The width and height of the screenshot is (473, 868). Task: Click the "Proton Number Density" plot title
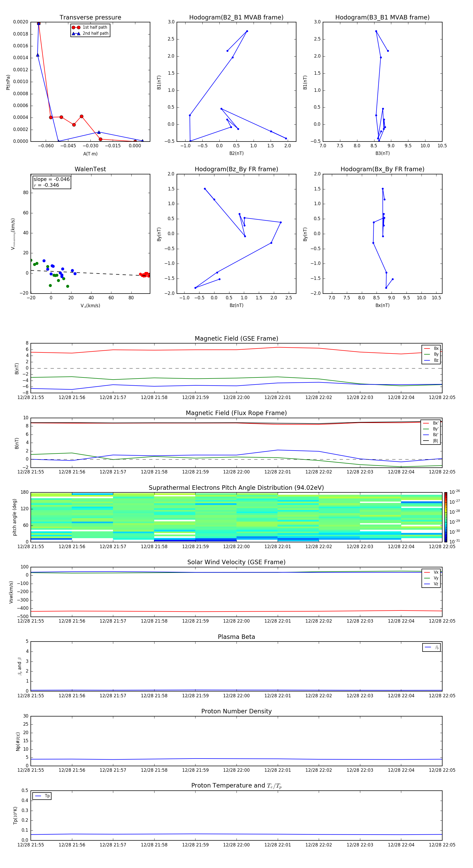[236, 711]
